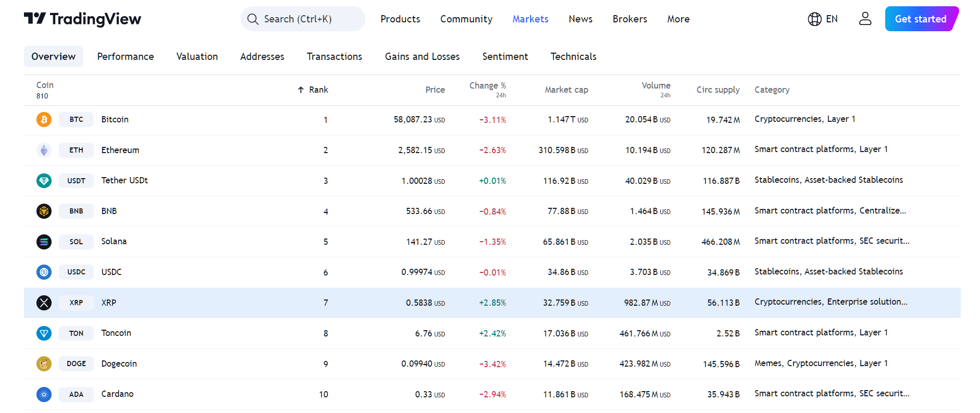Click the SOL ticker badge
Viewport: 980px width, 413px height.
click(x=76, y=242)
